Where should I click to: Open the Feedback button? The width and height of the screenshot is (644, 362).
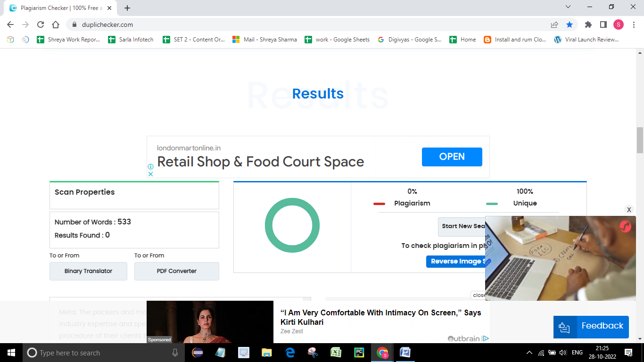591,326
